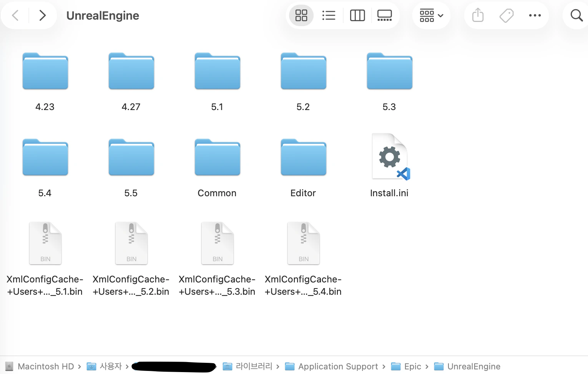Select the 5.4 folder icon

pyautogui.click(x=45, y=157)
